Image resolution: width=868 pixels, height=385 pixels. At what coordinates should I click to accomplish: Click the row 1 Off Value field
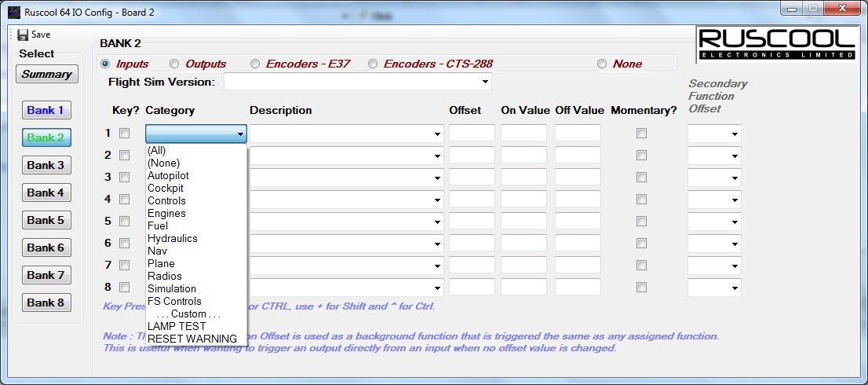(578, 134)
